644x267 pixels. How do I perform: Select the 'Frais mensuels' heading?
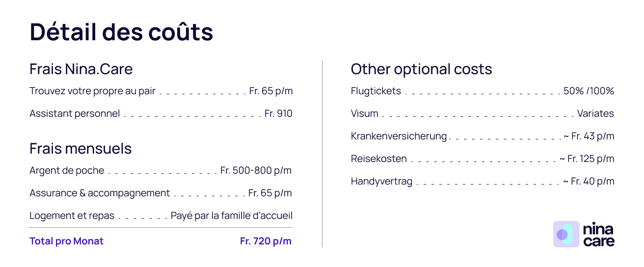point(80,148)
